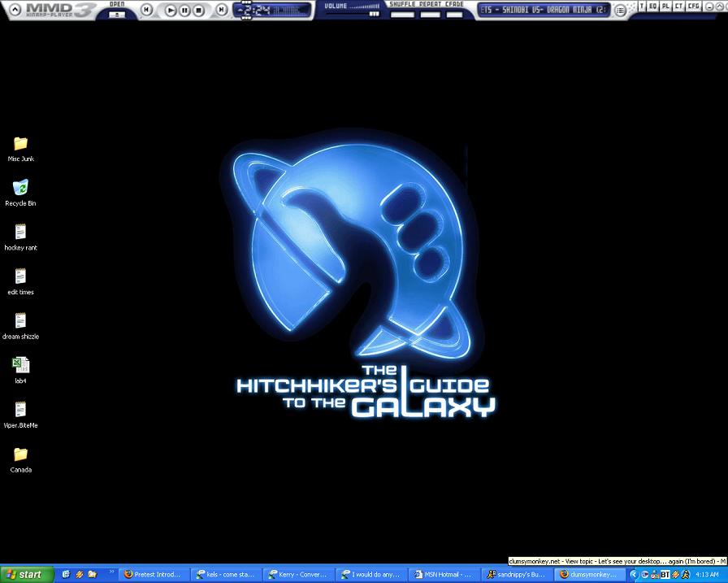
Task: Skip to the previous track
Action: (x=147, y=11)
